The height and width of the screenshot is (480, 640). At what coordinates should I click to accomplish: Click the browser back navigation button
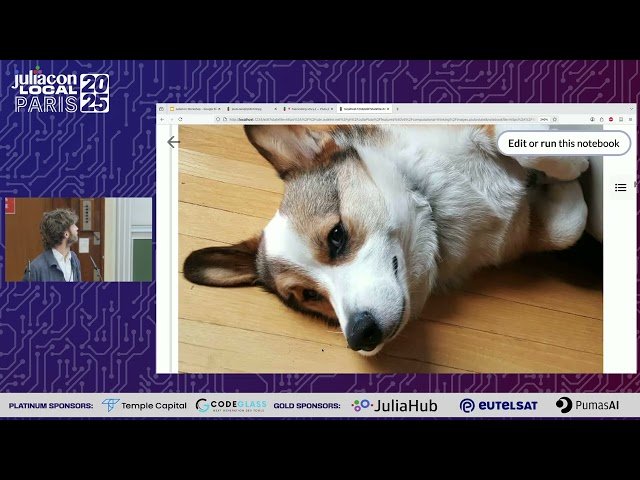pyautogui.click(x=163, y=119)
